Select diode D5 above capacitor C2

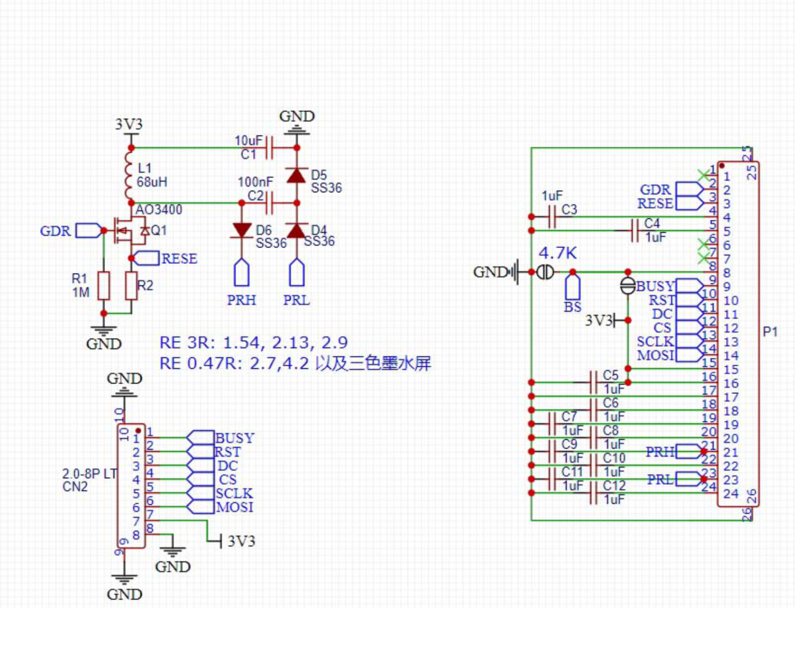[296, 175]
